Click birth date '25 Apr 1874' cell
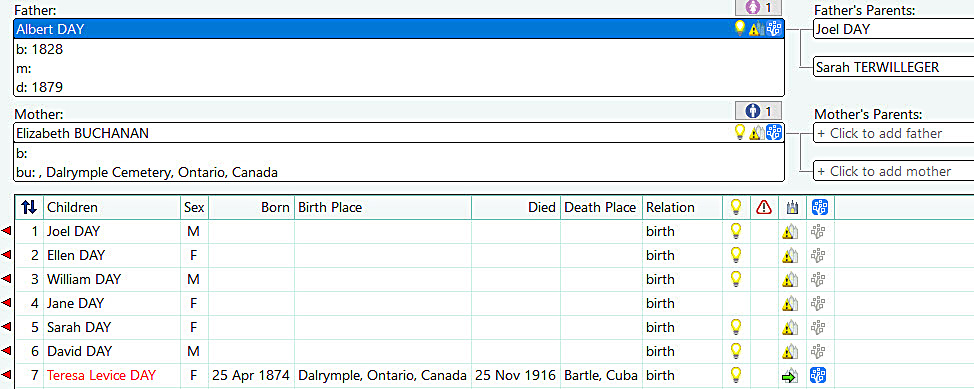The width and height of the screenshot is (974, 389). coord(251,375)
